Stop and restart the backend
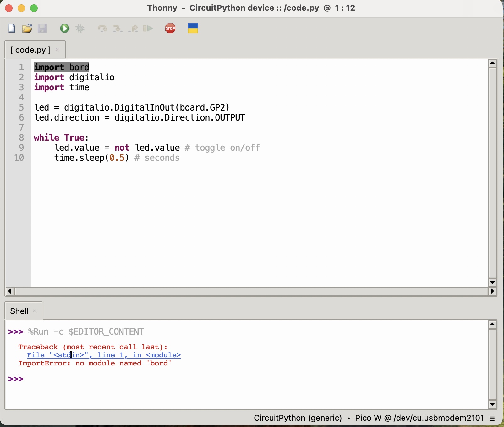This screenshot has height=427, width=504. pyautogui.click(x=170, y=28)
